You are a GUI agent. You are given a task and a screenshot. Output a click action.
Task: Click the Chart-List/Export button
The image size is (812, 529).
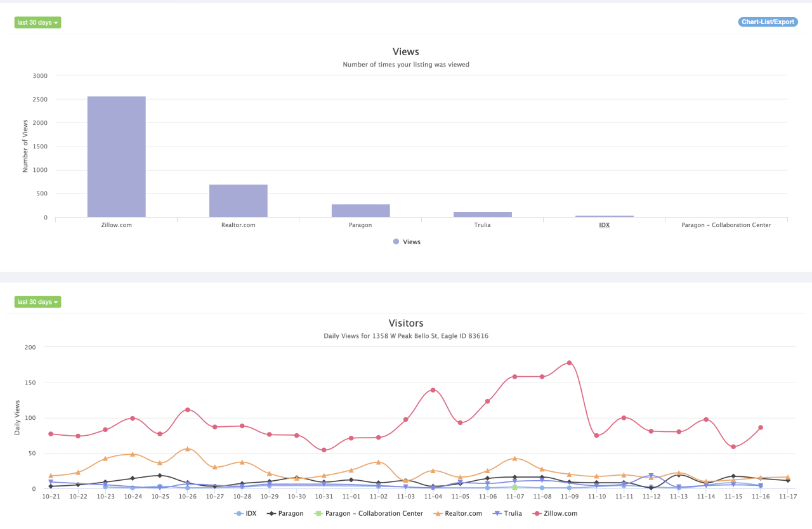click(768, 22)
